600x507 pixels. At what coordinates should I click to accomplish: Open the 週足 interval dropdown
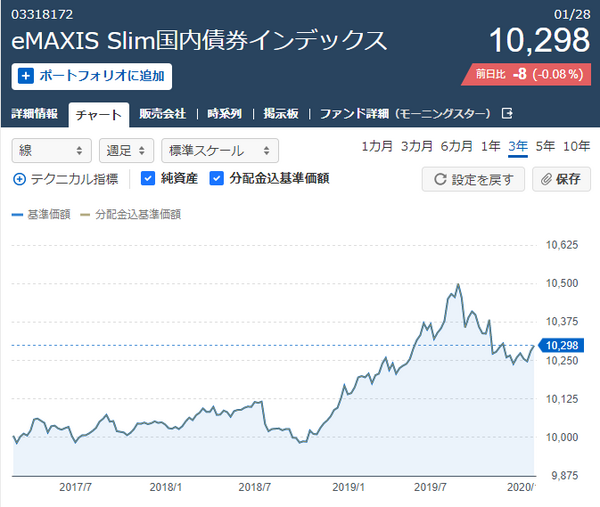(127, 150)
